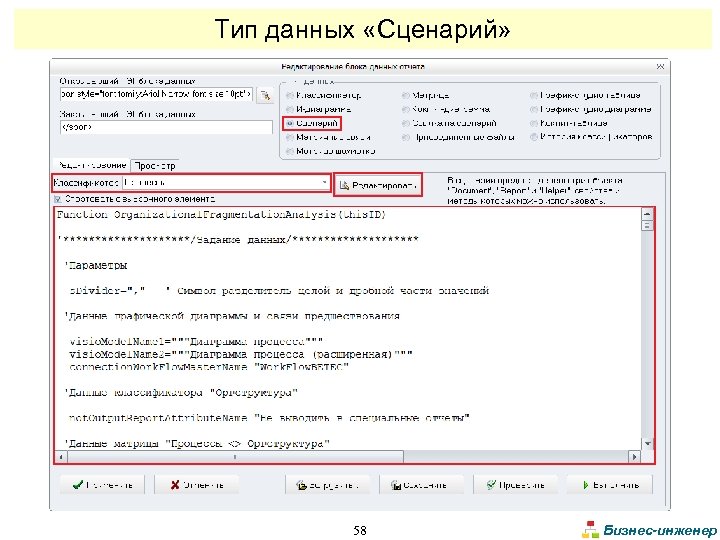Switch to the Редактирование tab
720x540 pixels.
pyautogui.click(x=92, y=165)
